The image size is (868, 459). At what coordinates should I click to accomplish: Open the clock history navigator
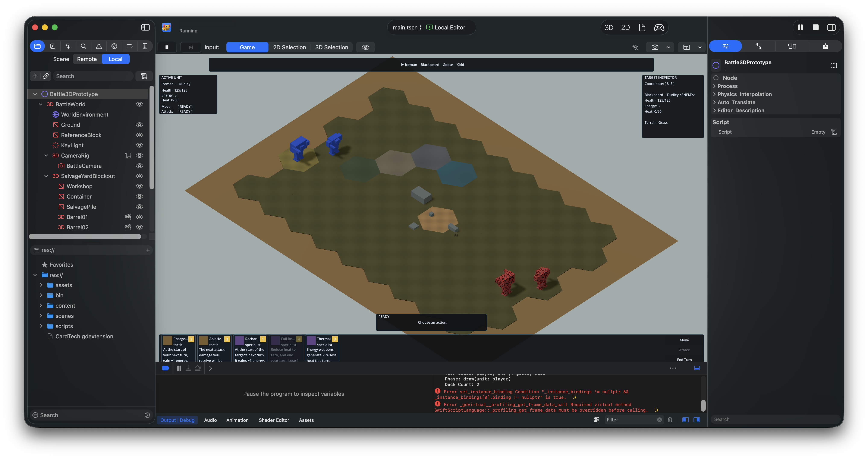coord(114,47)
